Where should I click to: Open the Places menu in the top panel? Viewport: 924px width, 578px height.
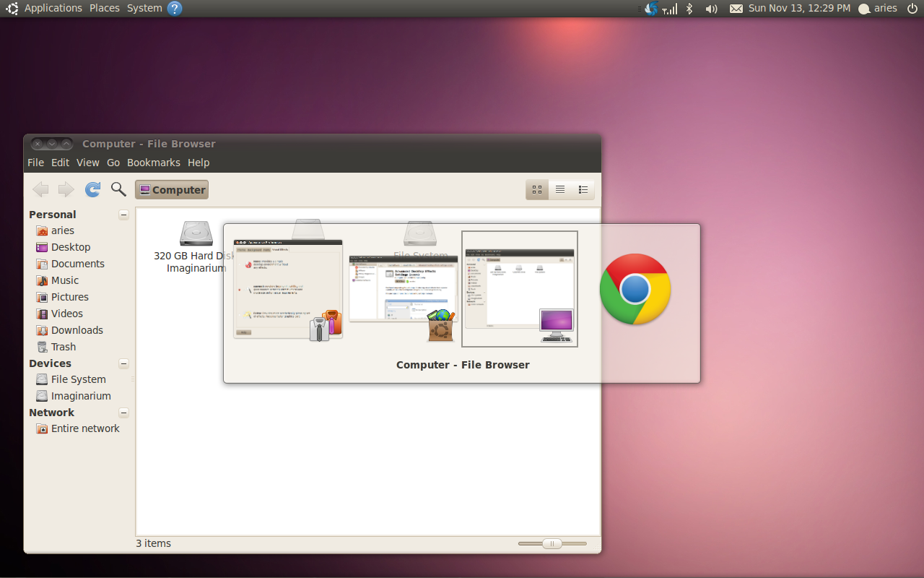coord(104,8)
